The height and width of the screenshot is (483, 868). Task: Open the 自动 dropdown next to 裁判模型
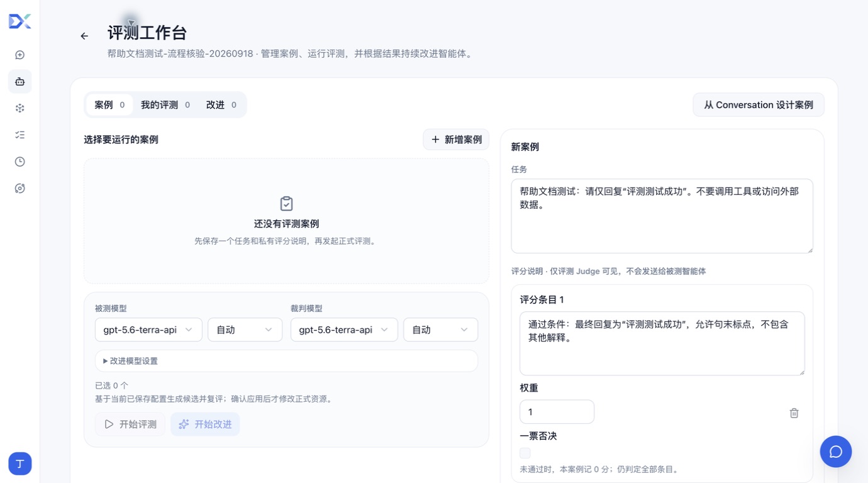(x=440, y=330)
